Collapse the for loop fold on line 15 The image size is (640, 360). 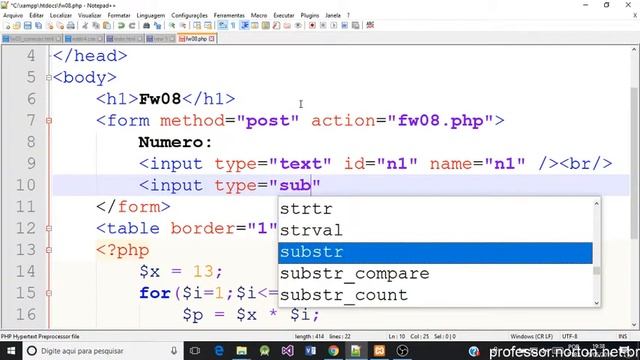[49, 293]
